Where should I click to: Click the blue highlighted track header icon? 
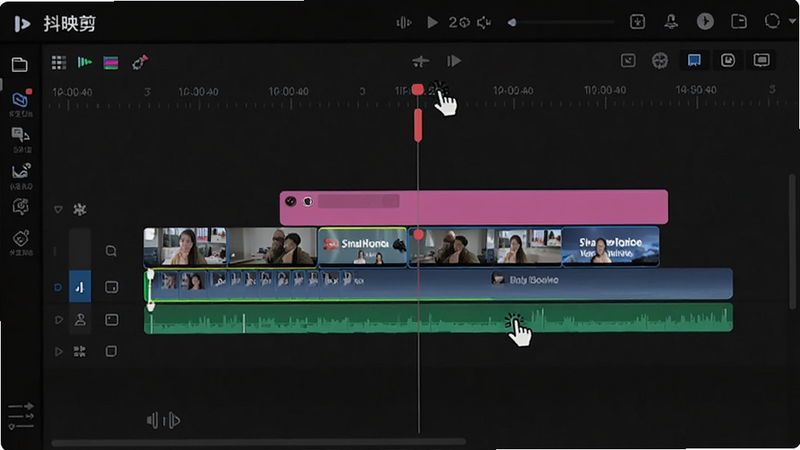pos(80,287)
